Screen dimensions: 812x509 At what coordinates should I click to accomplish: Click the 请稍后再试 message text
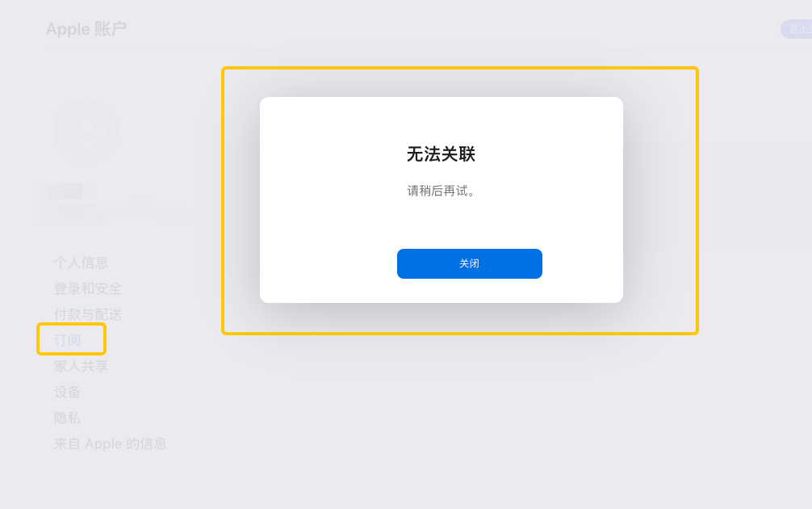click(441, 191)
